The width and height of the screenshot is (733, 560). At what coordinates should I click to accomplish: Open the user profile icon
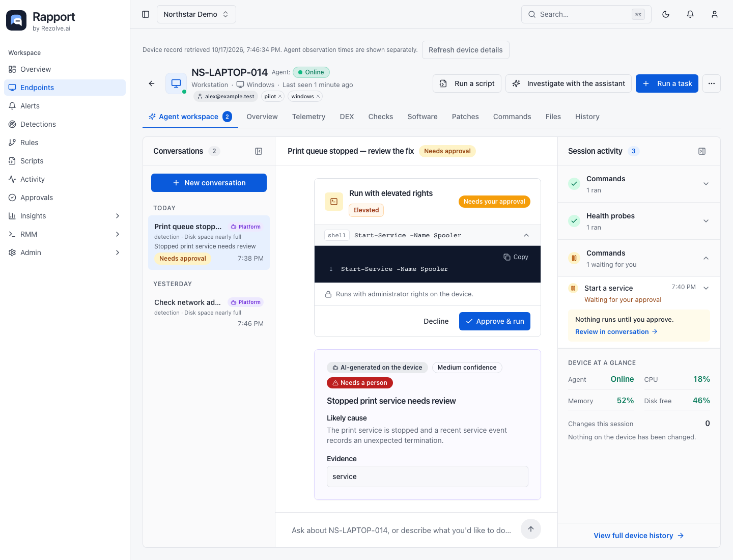pyautogui.click(x=715, y=14)
